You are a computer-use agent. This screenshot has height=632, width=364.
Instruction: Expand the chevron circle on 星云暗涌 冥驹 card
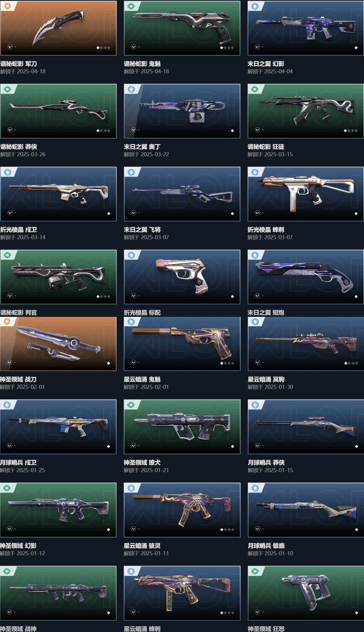[257, 362]
